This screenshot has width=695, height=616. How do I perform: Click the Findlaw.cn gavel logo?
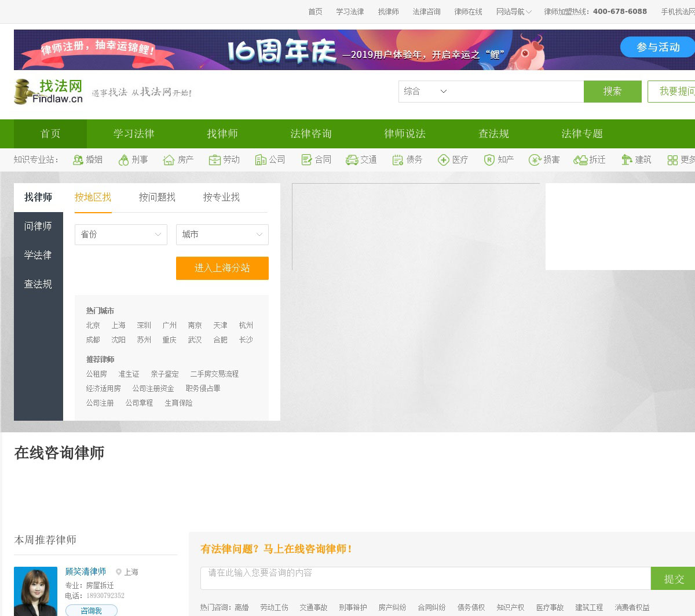(x=48, y=92)
